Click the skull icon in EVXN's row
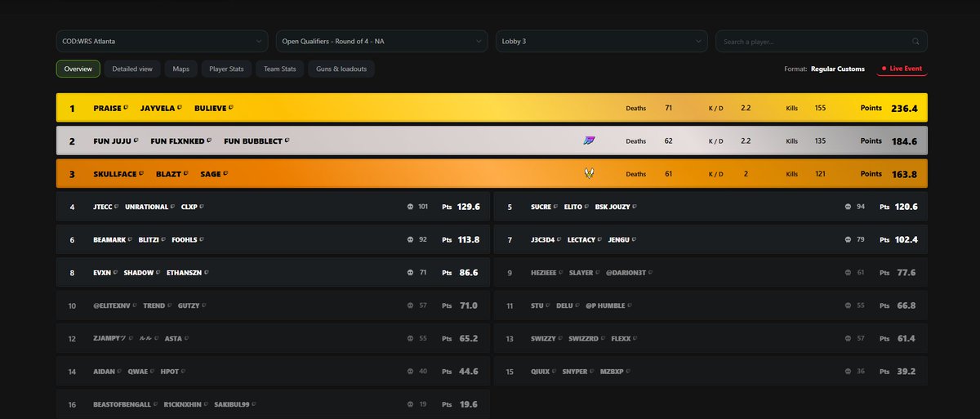The height and width of the screenshot is (419, 980). click(x=410, y=273)
